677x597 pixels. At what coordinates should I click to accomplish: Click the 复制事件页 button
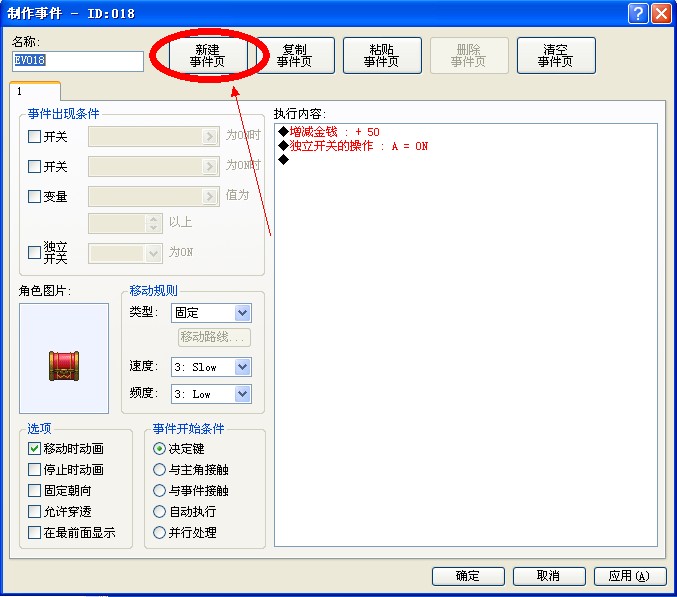coord(295,55)
